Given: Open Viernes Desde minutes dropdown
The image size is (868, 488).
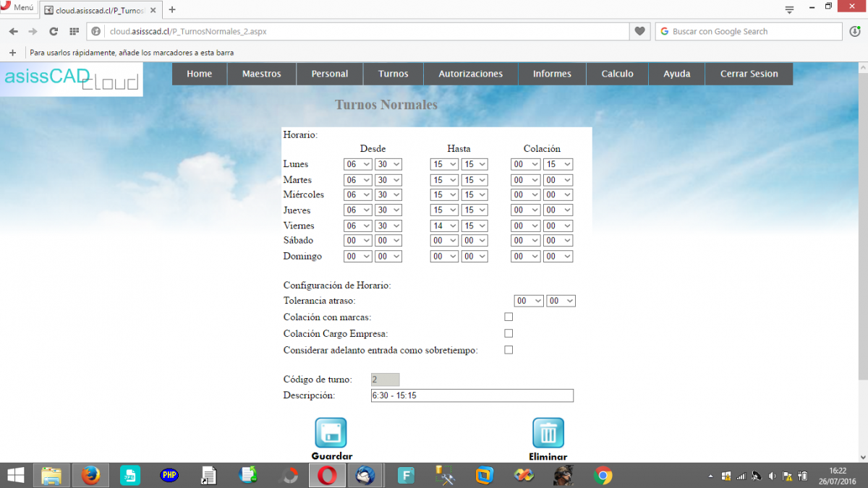Looking at the screenshot, I should click(388, 226).
